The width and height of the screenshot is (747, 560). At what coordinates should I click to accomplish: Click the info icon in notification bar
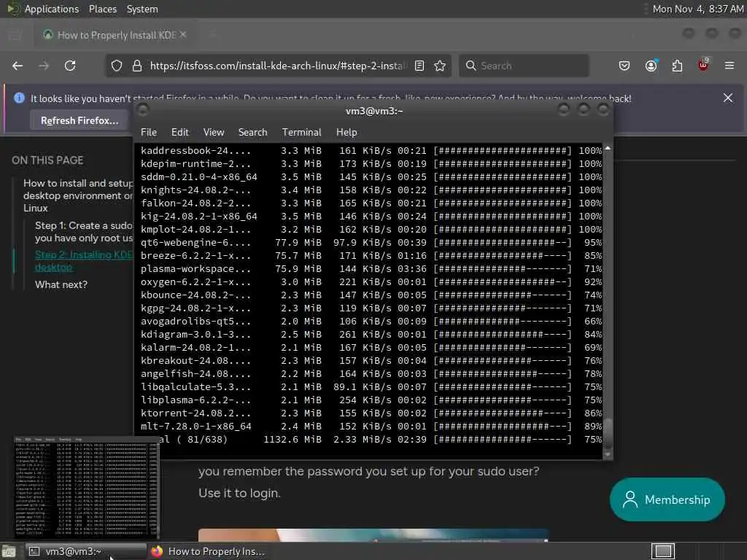pos(19,98)
